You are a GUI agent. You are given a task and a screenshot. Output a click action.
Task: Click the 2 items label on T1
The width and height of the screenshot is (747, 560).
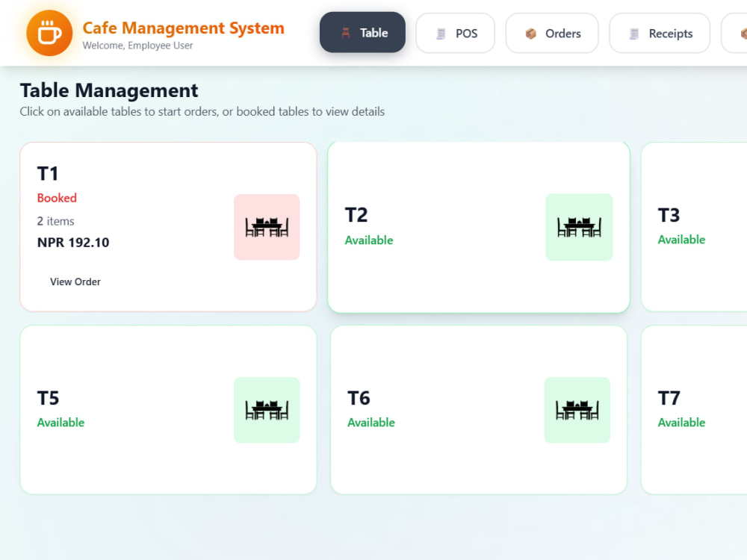pos(56,222)
